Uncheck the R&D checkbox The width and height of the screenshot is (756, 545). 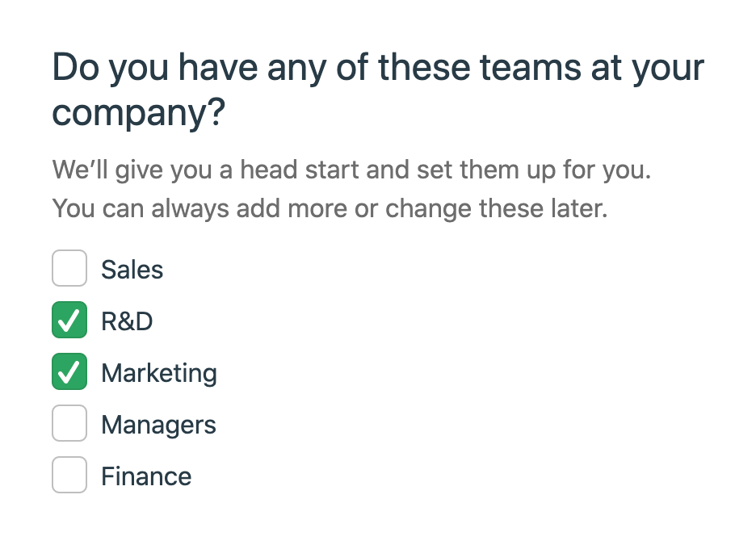point(69,321)
